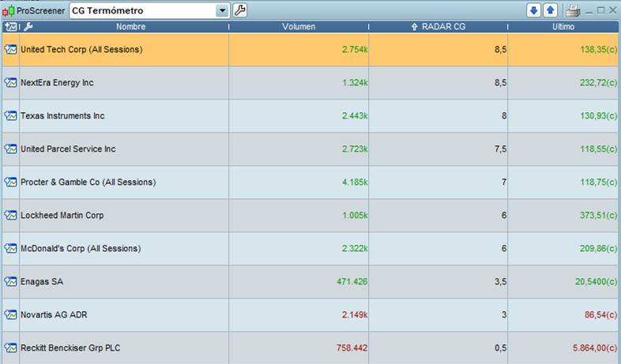
Task: Click RADAR CG value 7,5 for UPS
Action: (x=501, y=149)
